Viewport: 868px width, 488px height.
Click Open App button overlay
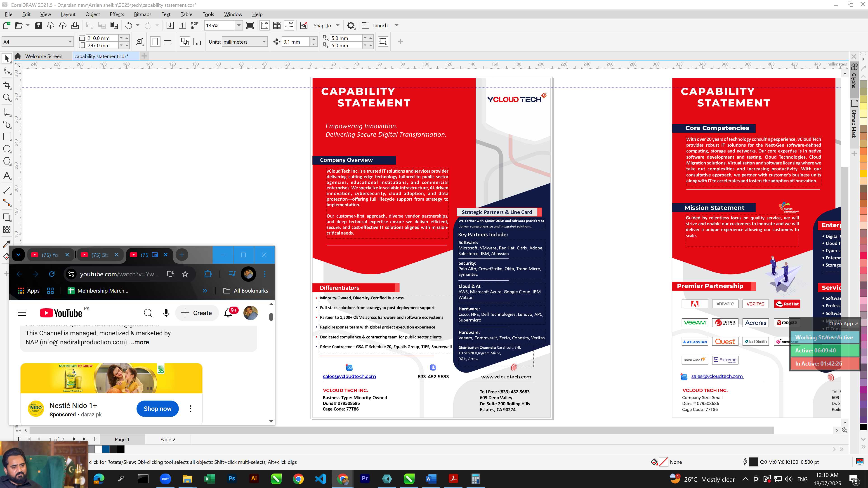[843, 323]
